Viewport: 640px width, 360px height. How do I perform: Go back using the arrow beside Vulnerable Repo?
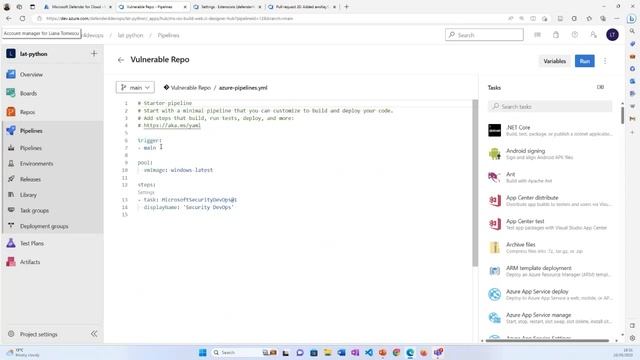[x=121, y=60]
